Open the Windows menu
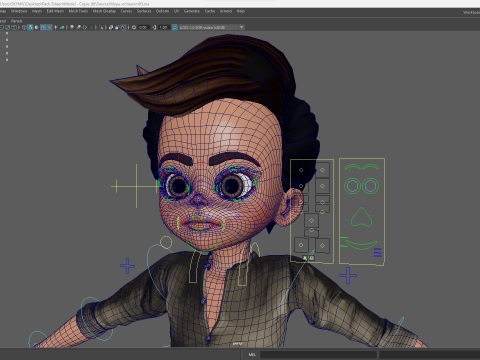480x360 pixels. [19, 11]
